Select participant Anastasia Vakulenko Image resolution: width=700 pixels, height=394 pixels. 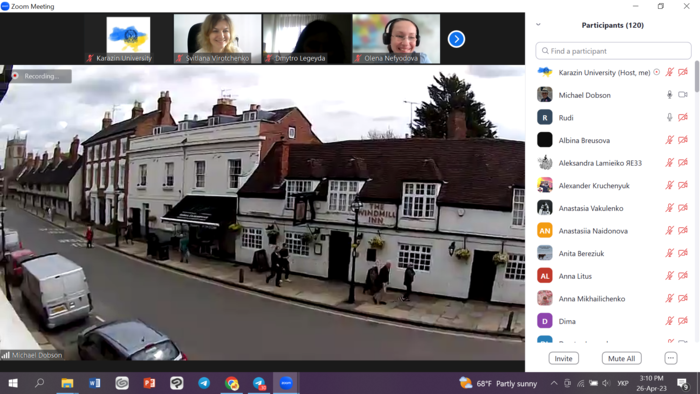[x=613, y=208]
